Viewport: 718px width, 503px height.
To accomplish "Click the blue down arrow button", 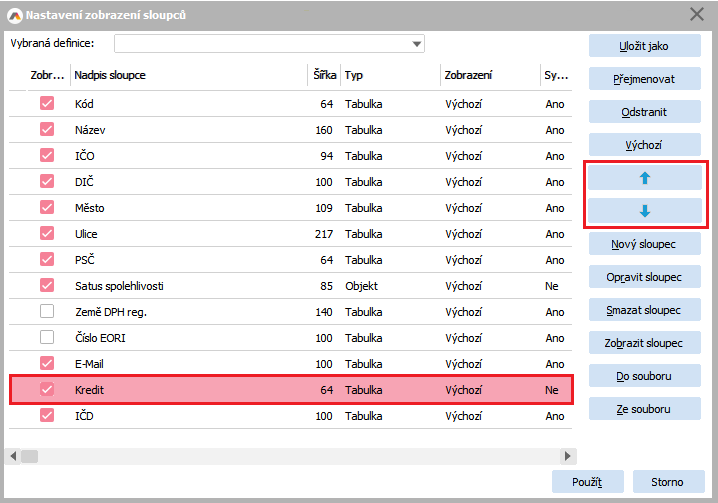I will 644,211.
